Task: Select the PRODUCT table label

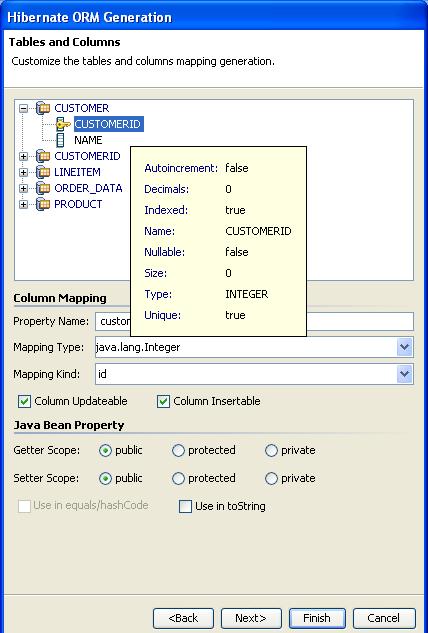Action: pos(78,204)
